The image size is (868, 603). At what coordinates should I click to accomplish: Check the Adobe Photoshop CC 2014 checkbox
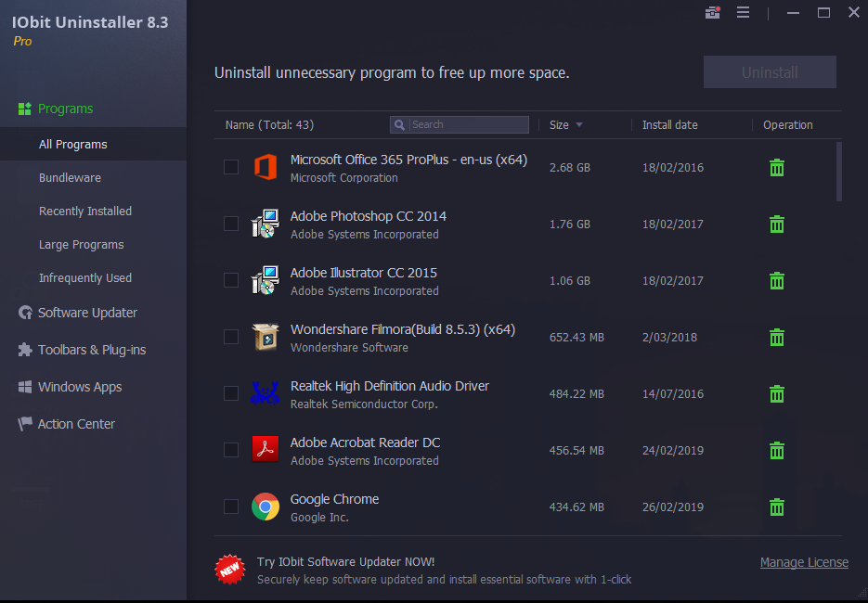tap(231, 224)
